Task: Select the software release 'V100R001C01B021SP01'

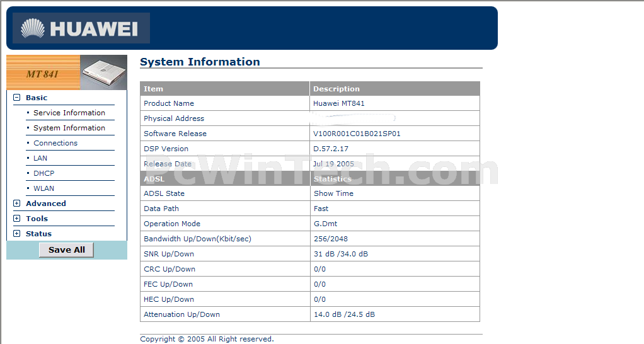Action: [x=357, y=134]
